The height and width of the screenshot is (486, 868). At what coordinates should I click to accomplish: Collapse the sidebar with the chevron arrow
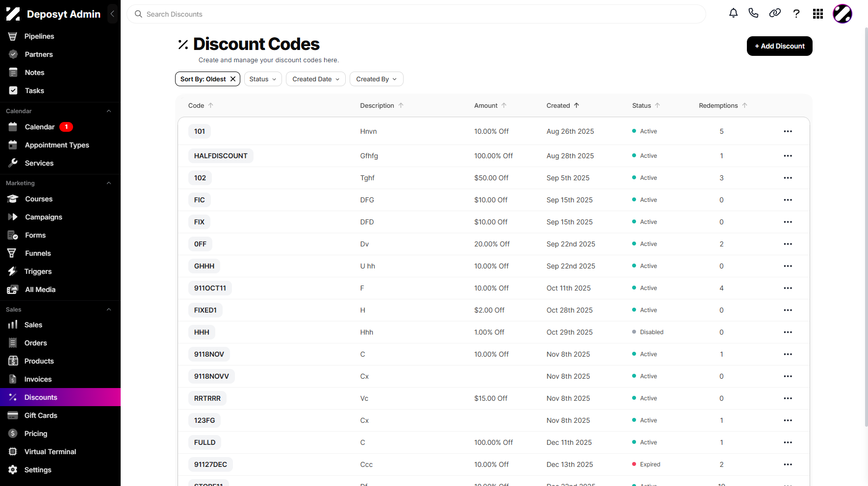coord(112,14)
